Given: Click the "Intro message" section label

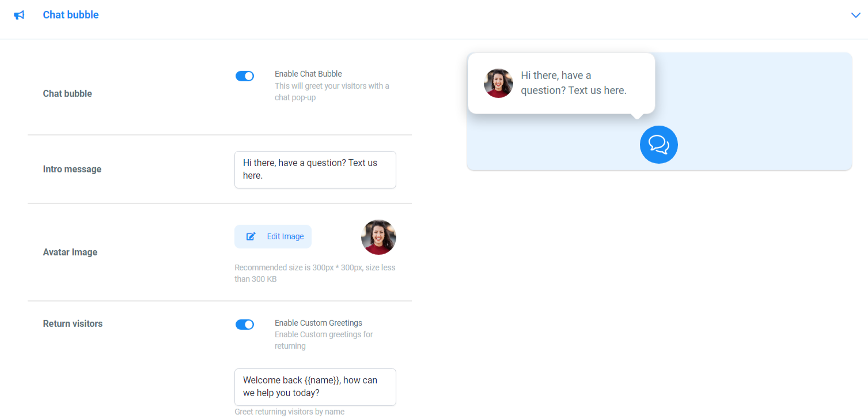Looking at the screenshot, I should (72, 169).
